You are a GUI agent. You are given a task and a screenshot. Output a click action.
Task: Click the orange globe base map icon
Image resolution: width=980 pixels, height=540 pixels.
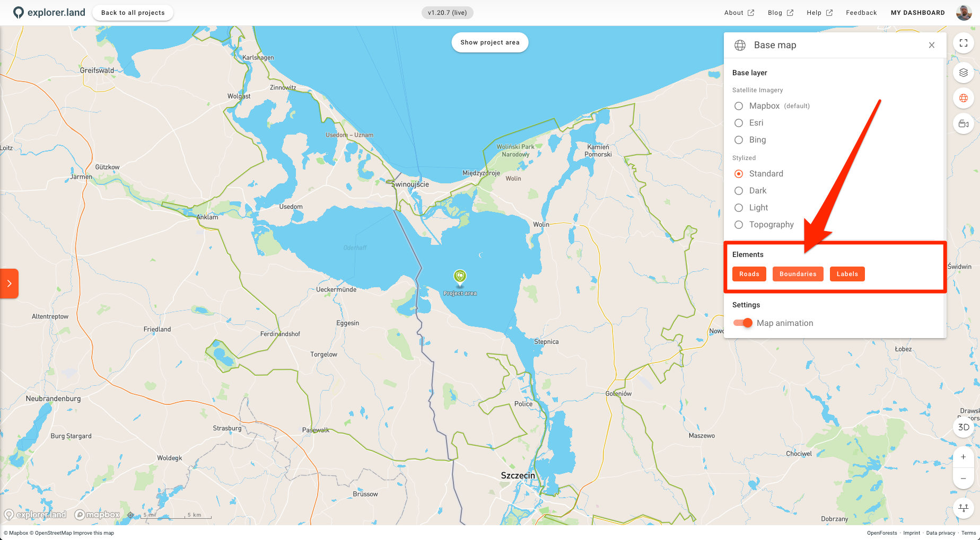click(963, 98)
